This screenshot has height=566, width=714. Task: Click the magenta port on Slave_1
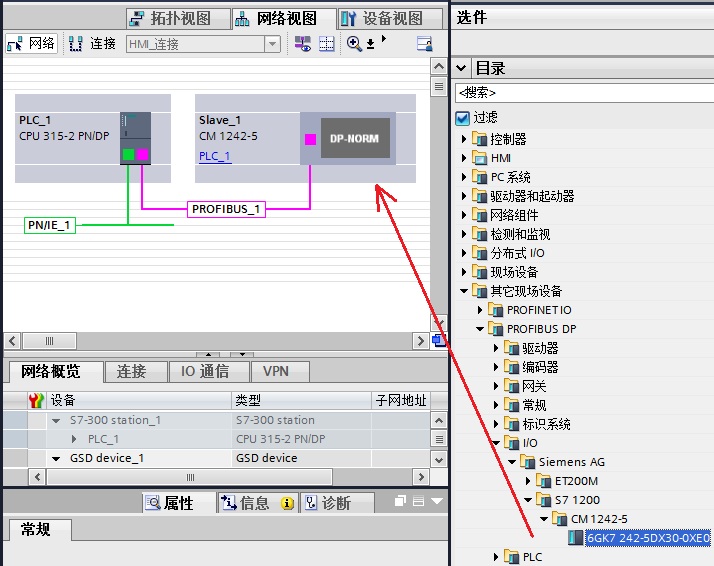pos(311,139)
